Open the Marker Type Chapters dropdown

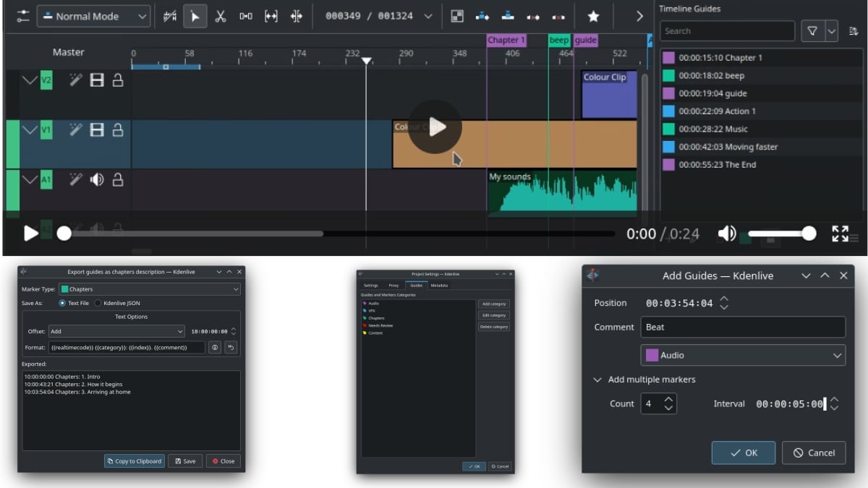tap(149, 289)
